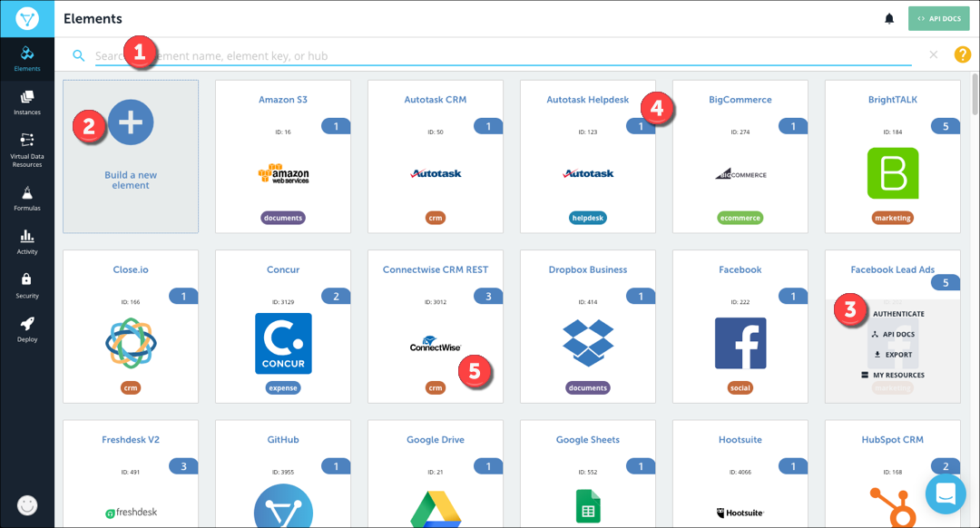The height and width of the screenshot is (528, 980).
Task: Click the helpdesk tag on Autotask Helpdesk
Action: (x=588, y=218)
